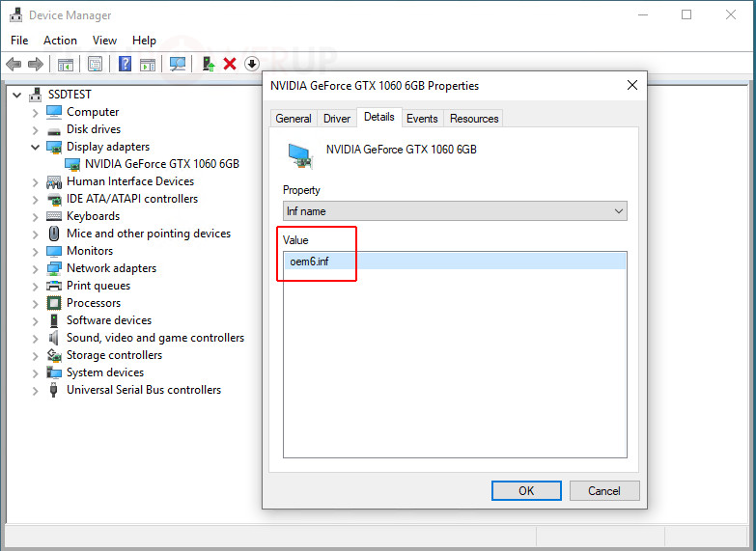Click the black down-arrow toolbar icon
Image resolution: width=756 pixels, height=551 pixels.
(252, 65)
